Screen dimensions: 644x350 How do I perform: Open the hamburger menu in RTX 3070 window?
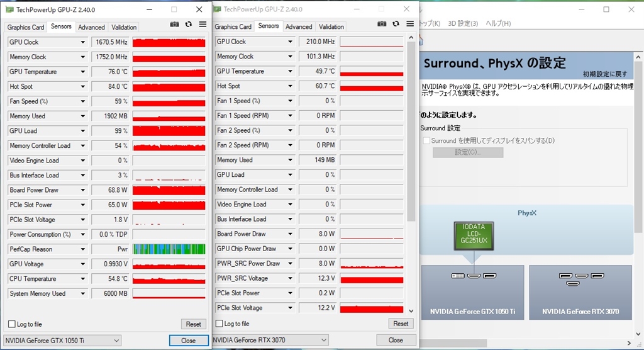410,24
